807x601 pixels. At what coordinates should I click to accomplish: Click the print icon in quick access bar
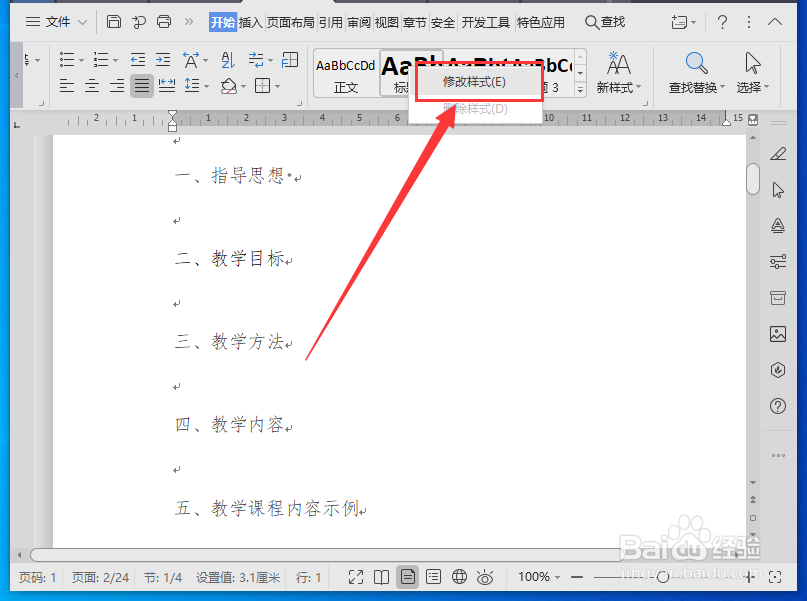point(164,22)
